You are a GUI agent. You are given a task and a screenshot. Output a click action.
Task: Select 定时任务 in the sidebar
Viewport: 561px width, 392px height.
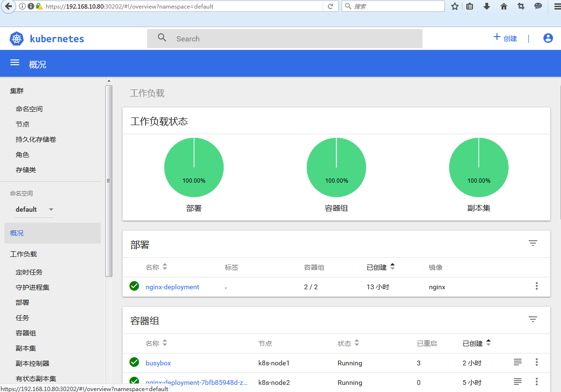(x=29, y=272)
